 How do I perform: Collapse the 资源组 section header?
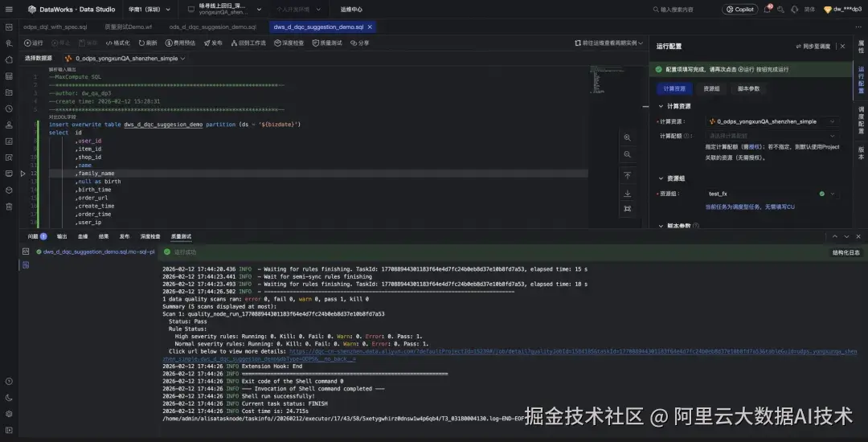pyautogui.click(x=671, y=178)
